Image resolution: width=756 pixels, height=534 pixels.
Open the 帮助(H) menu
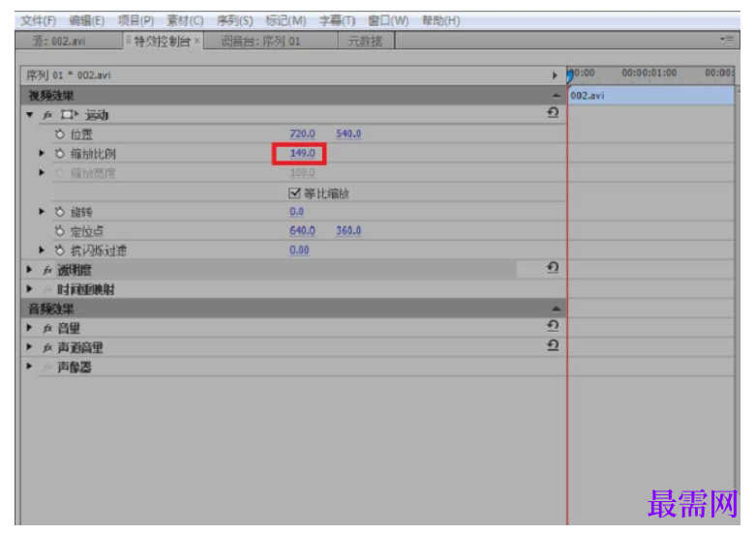(x=440, y=21)
